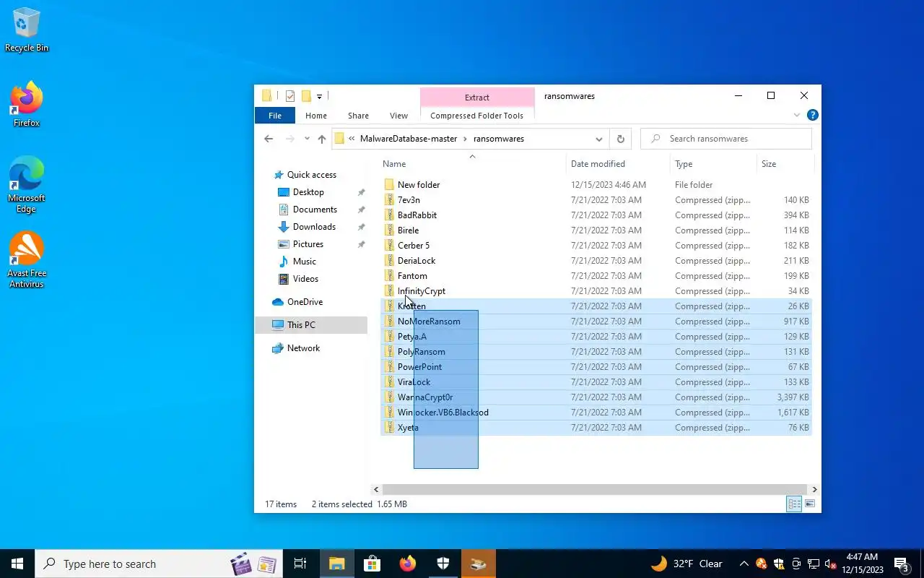The width and height of the screenshot is (924, 578).
Task: Click ransomwares in the address path
Action: tap(499, 139)
